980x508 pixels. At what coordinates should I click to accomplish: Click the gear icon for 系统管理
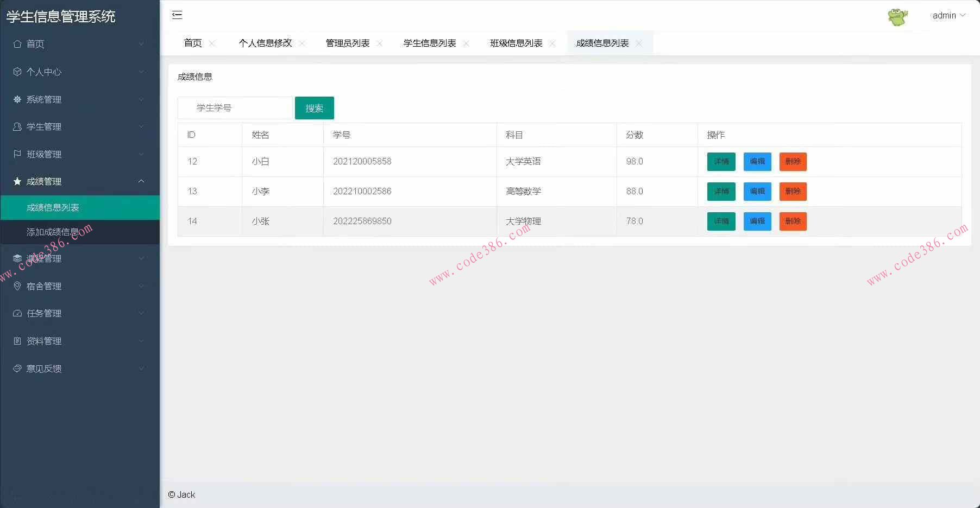pyautogui.click(x=17, y=99)
